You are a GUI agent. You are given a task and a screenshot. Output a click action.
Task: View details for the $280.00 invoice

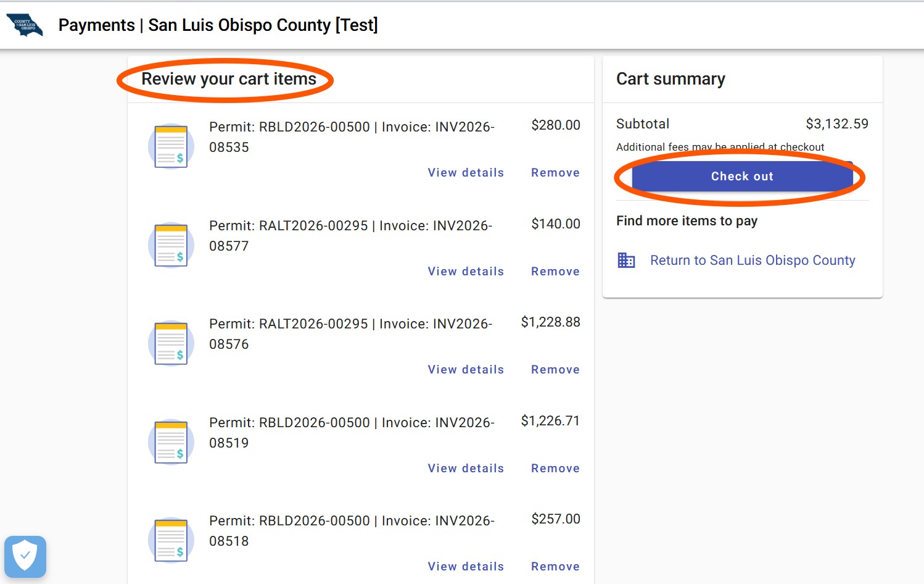tap(466, 173)
